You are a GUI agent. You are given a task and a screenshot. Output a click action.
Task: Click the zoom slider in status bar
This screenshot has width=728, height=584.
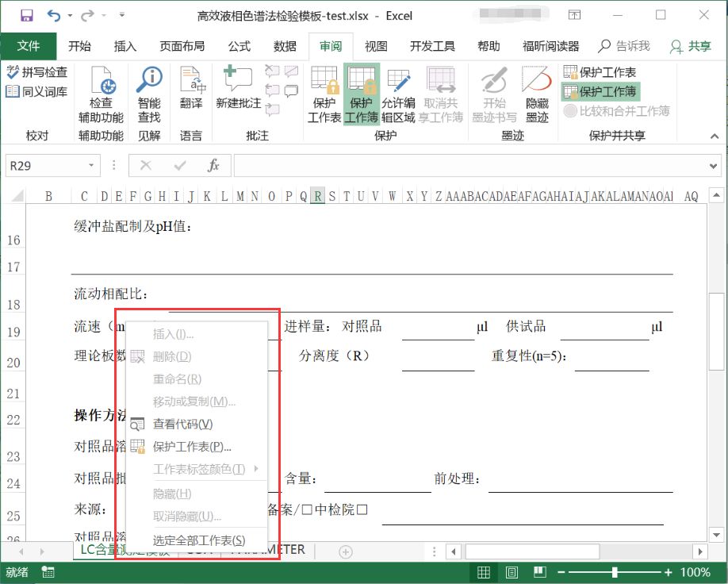615,571
